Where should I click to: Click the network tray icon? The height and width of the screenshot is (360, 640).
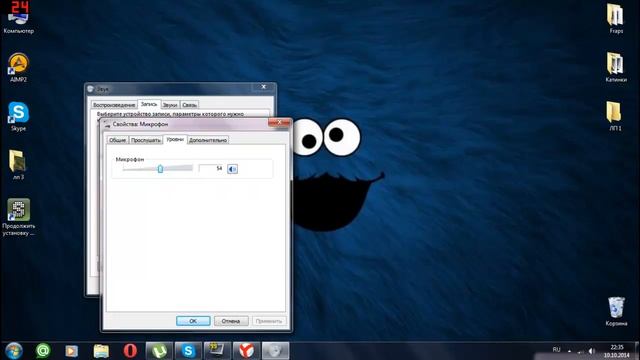(x=580, y=351)
